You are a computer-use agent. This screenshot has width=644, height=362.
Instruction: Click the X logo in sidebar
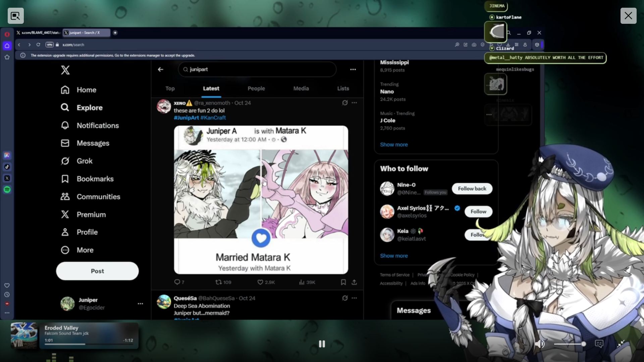click(65, 70)
